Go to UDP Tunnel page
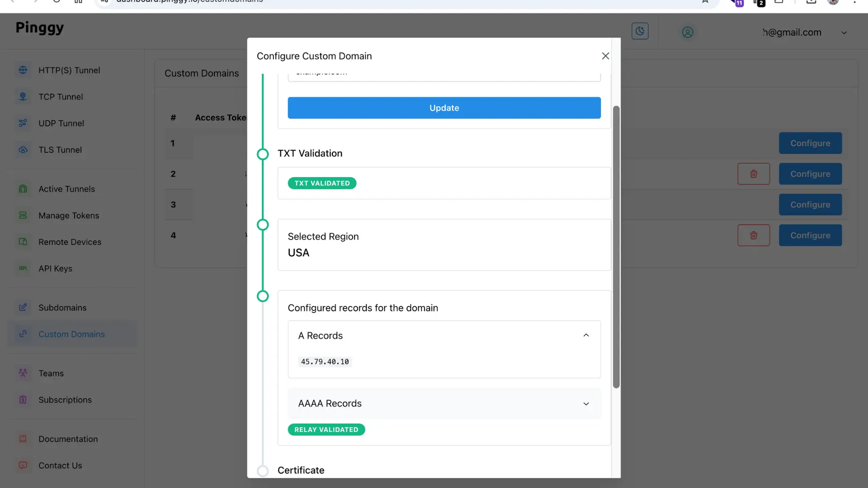The image size is (868, 488). pyautogui.click(x=61, y=123)
